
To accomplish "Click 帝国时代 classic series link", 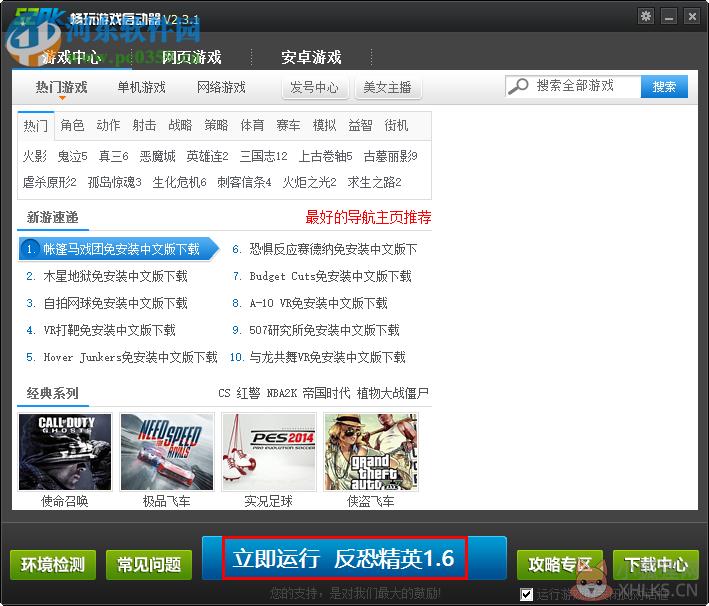I will 326,393.
